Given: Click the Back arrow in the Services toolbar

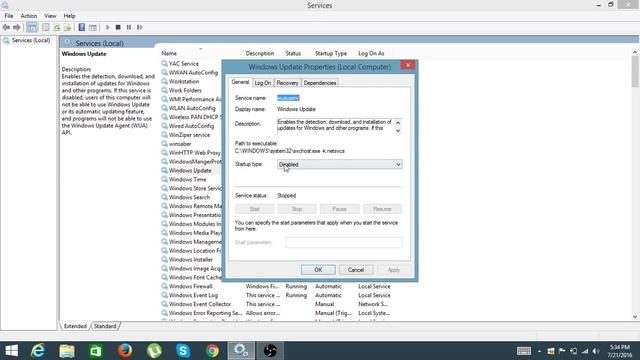Looking at the screenshot, I should pos(6,27).
